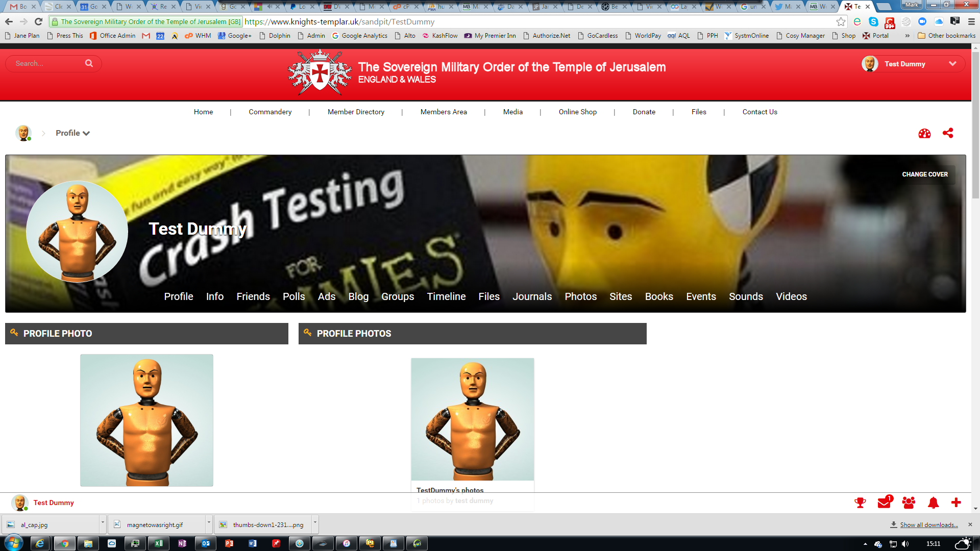This screenshot has height=551, width=980.
Task: Open Excel from the Windows taskbar
Action: point(159,543)
